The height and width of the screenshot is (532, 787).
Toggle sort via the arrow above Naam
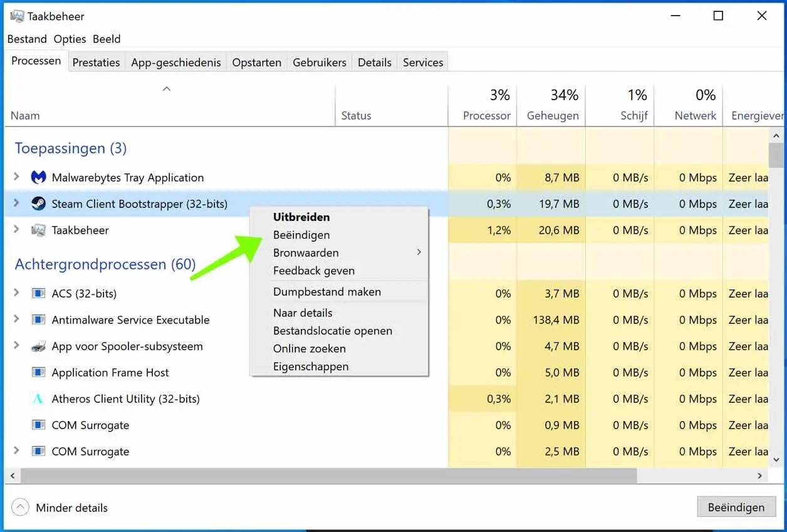[x=167, y=89]
